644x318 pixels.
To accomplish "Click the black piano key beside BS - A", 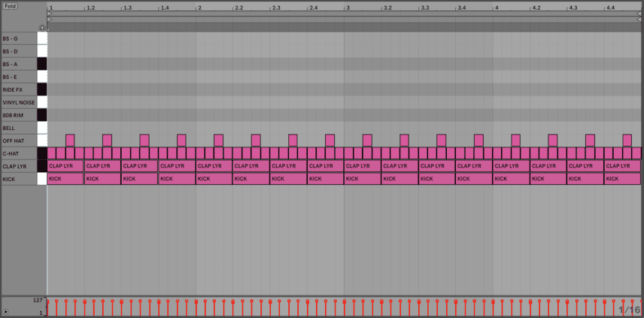I will click(42, 64).
